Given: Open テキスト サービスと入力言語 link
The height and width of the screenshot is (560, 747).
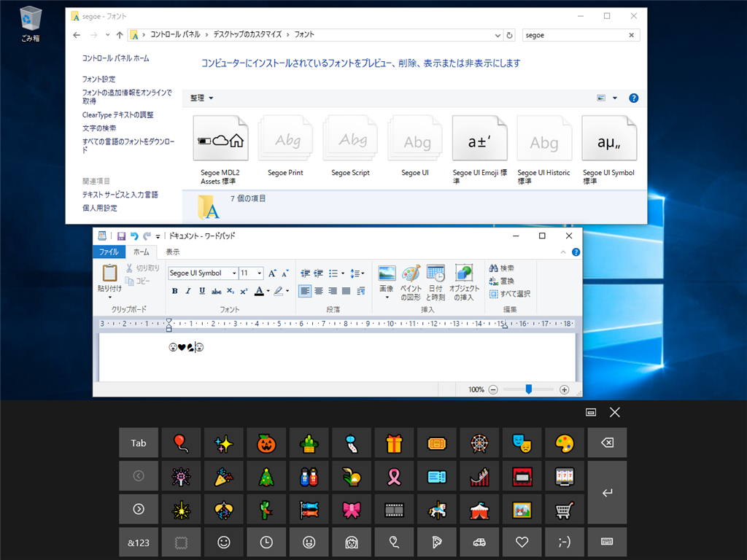Looking at the screenshot, I should [120, 195].
